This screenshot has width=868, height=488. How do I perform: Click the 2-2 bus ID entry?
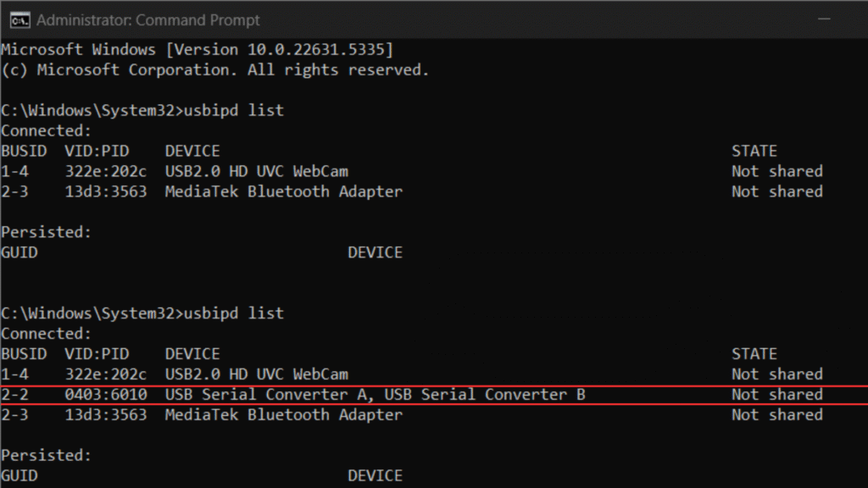click(15, 395)
